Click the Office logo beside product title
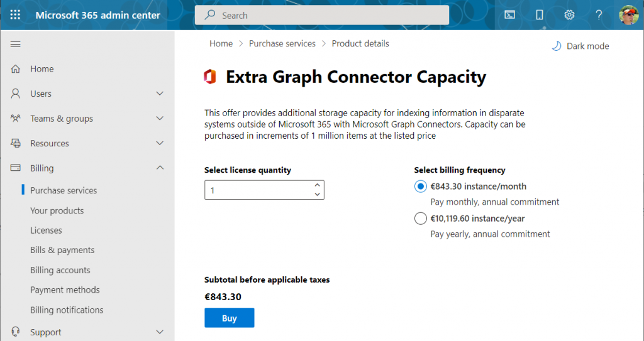 coord(210,77)
